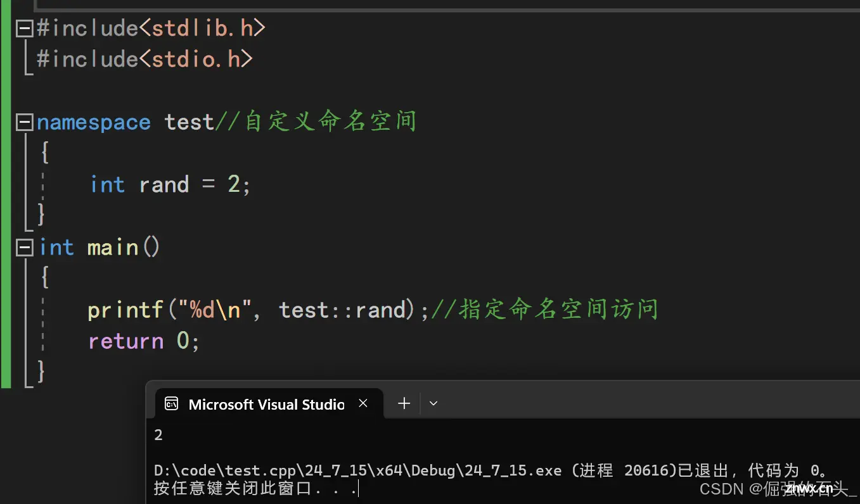Click the 'int rand = 2;' line
860x504 pixels.
click(170, 185)
